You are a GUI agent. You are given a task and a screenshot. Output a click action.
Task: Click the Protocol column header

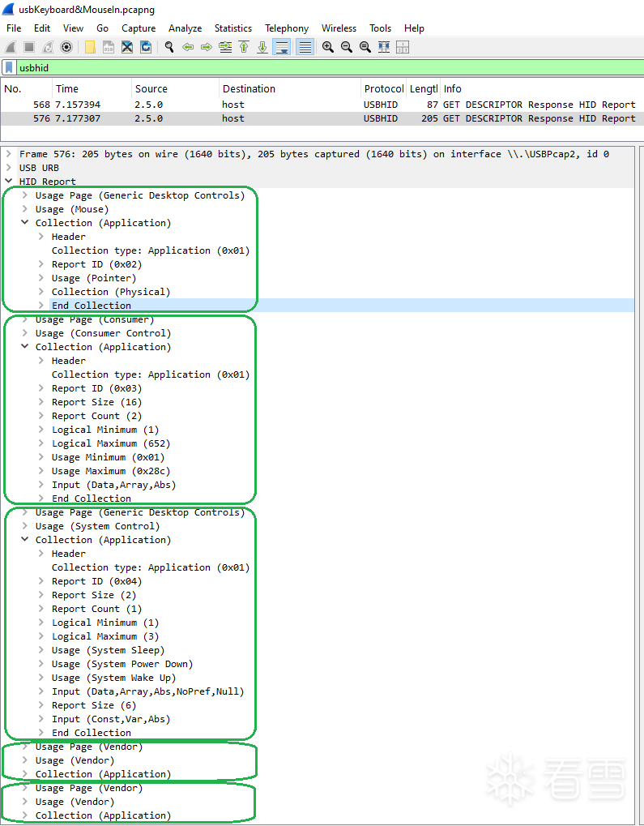[x=383, y=89]
